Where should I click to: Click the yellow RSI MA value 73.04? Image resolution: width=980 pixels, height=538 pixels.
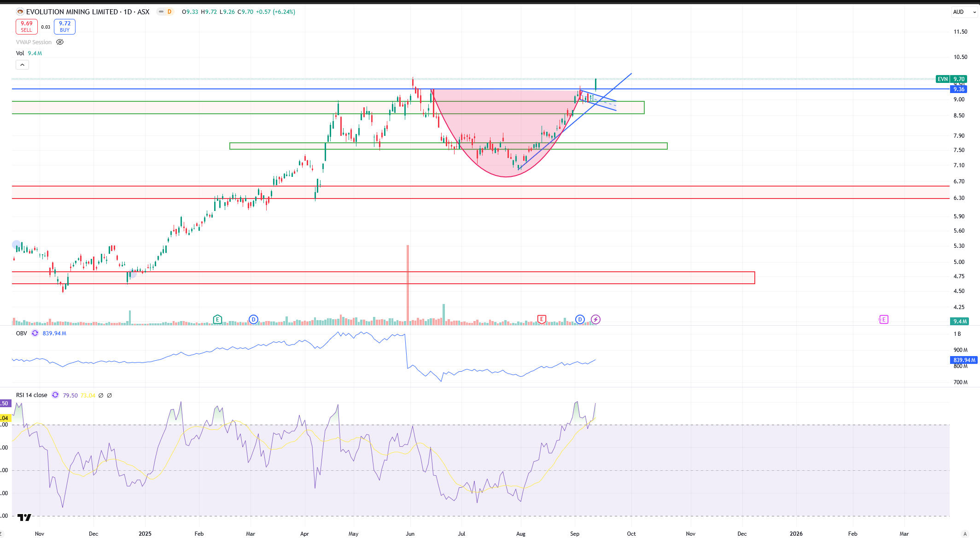pos(88,395)
